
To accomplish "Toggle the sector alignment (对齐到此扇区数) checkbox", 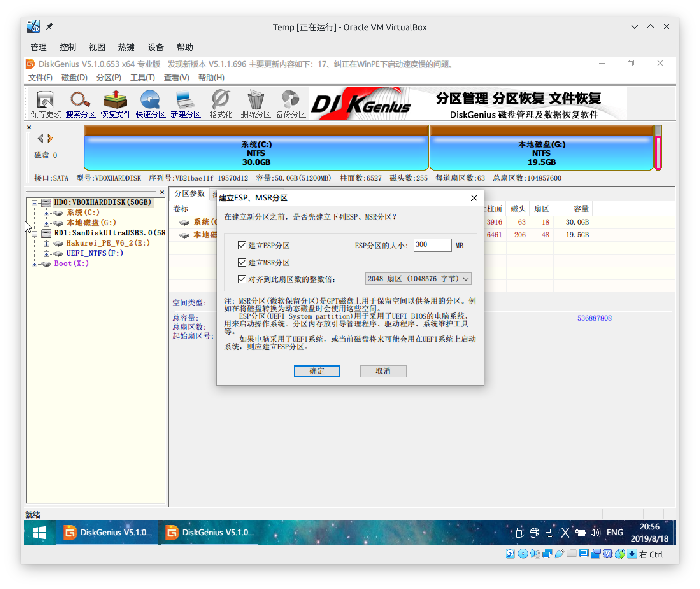I will coord(242,279).
